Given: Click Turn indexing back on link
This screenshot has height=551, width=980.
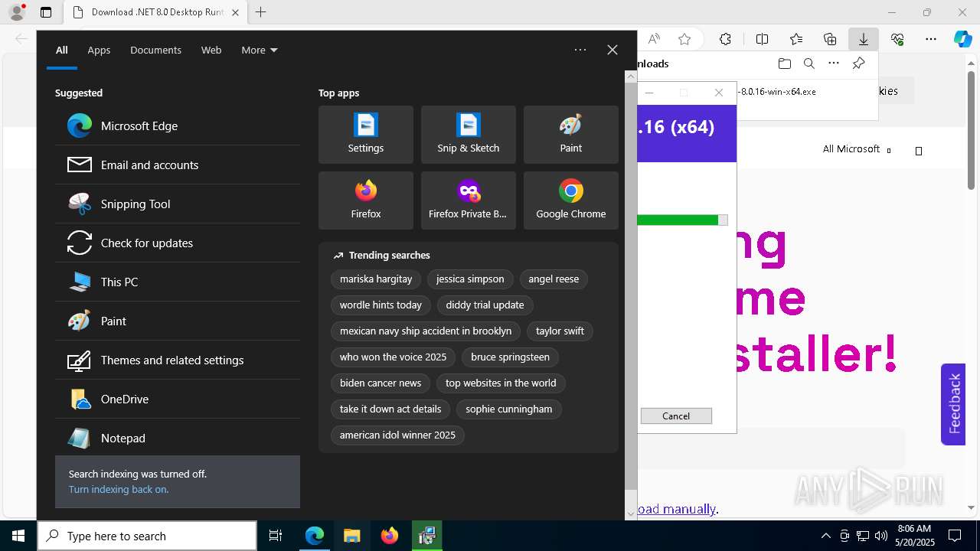Looking at the screenshot, I should 119,489.
